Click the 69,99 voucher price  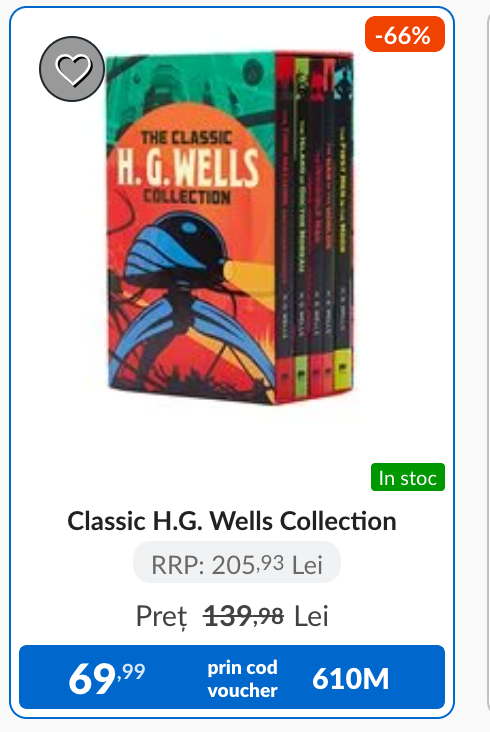point(107,678)
